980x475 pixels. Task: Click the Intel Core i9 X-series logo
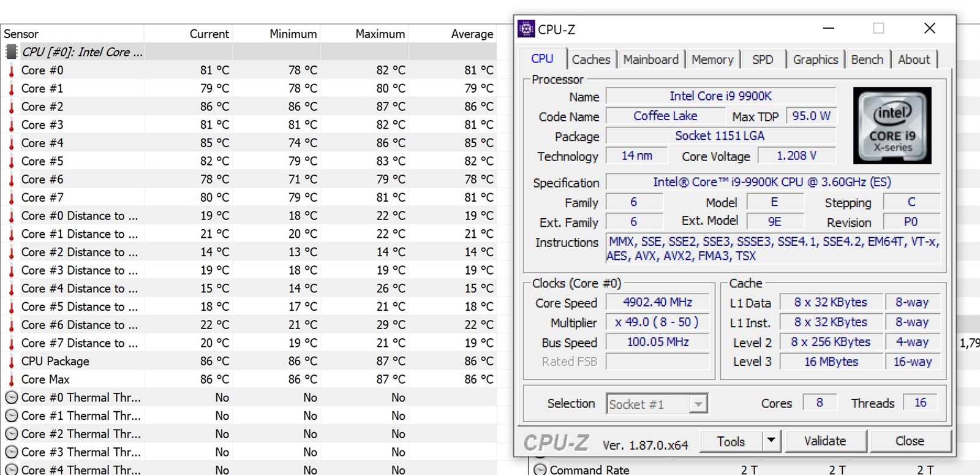(892, 126)
